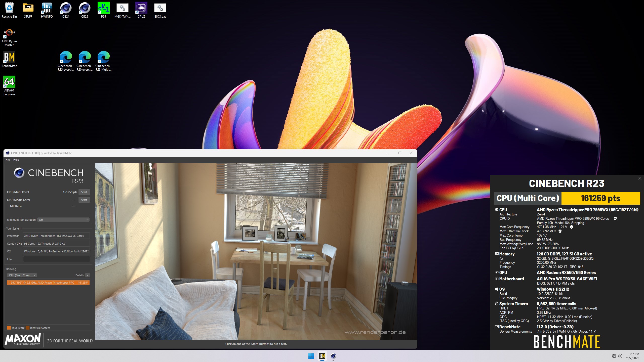Close the BenchMate result overlay panel

640,178
